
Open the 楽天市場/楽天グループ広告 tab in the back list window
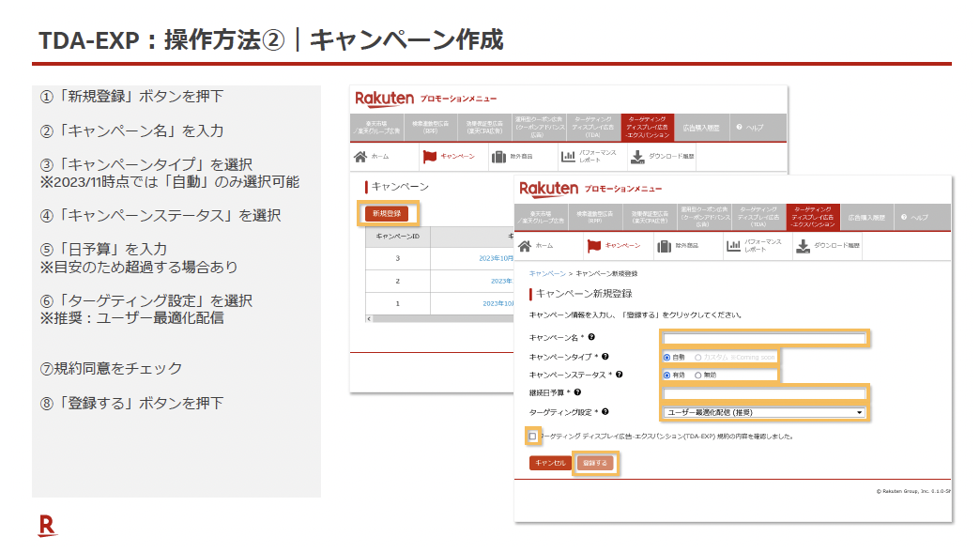point(376,128)
